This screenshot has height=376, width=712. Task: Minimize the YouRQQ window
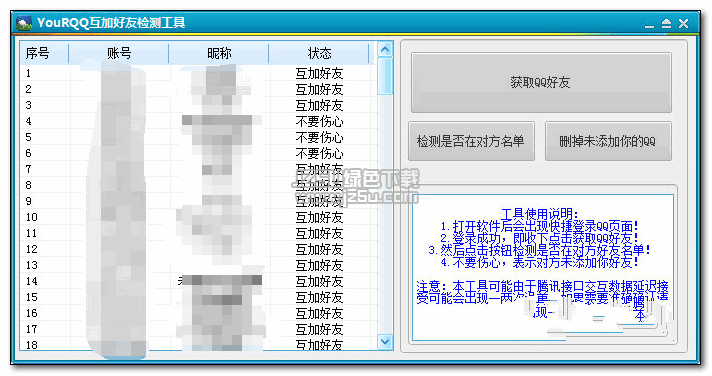649,24
